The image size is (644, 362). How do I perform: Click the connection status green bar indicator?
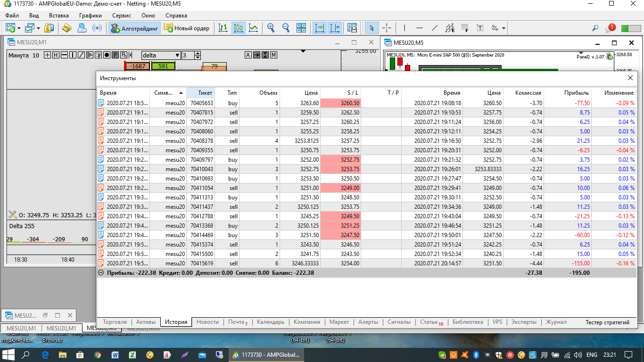[x=631, y=28]
